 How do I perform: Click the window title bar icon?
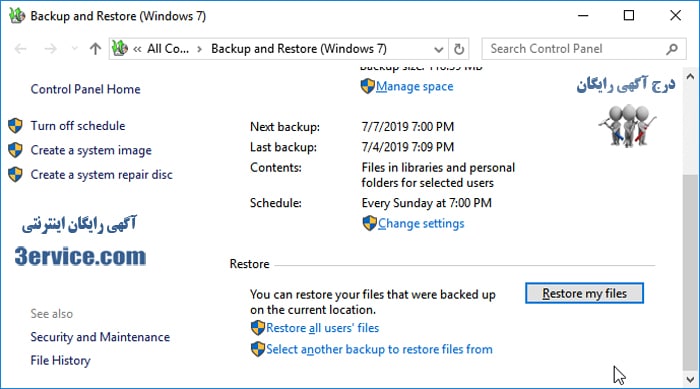[17, 16]
